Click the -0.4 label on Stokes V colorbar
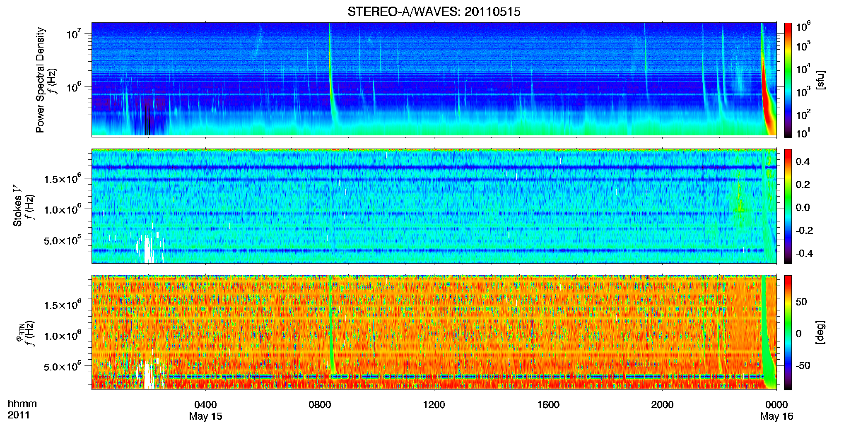The height and width of the screenshot is (447, 868). (804, 253)
